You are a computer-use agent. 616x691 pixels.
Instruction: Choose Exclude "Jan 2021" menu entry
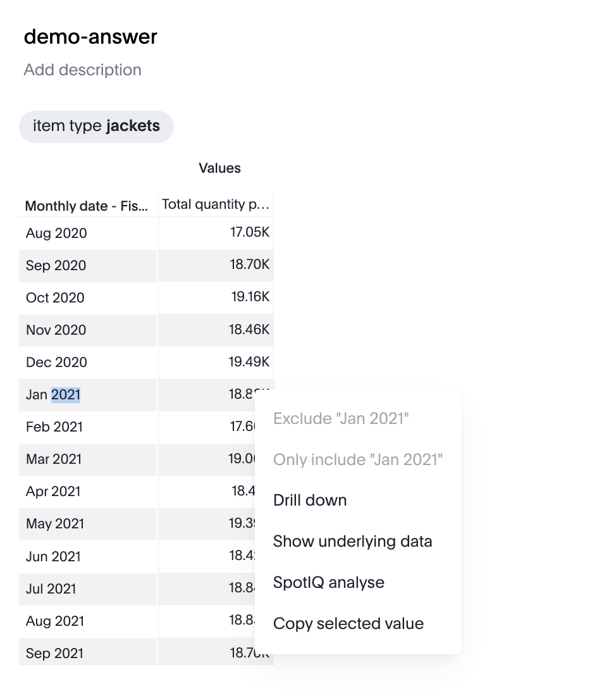[x=341, y=418]
